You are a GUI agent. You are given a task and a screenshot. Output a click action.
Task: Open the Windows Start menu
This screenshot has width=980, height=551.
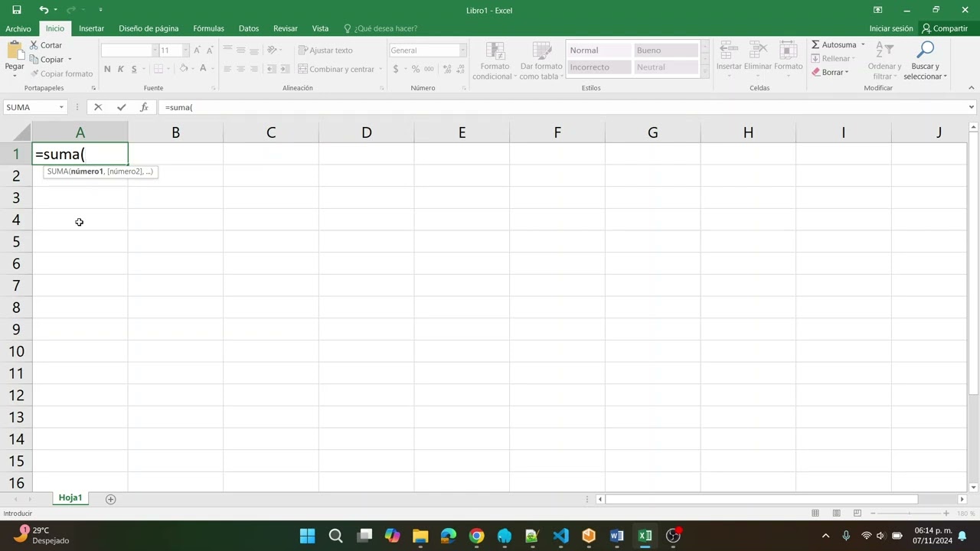pos(307,536)
